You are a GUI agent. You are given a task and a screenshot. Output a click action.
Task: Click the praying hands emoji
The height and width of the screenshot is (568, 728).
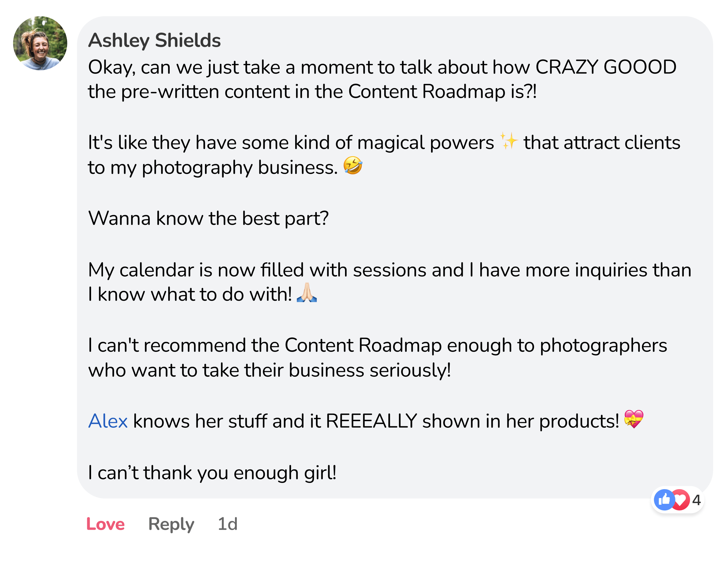pos(307,293)
